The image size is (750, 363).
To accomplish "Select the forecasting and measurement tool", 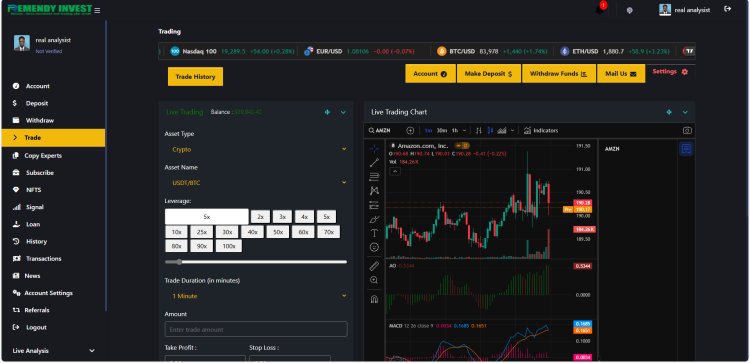I will (374, 205).
